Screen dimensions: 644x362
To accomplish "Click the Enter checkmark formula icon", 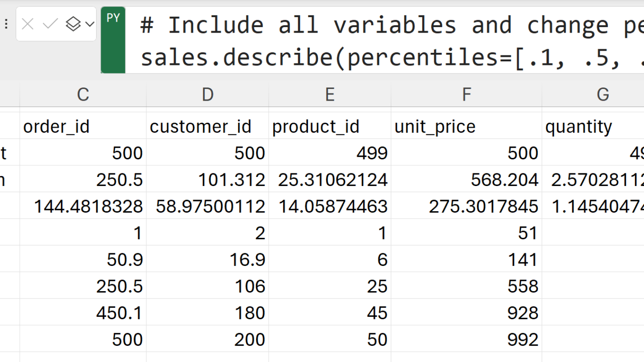I will [50, 24].
